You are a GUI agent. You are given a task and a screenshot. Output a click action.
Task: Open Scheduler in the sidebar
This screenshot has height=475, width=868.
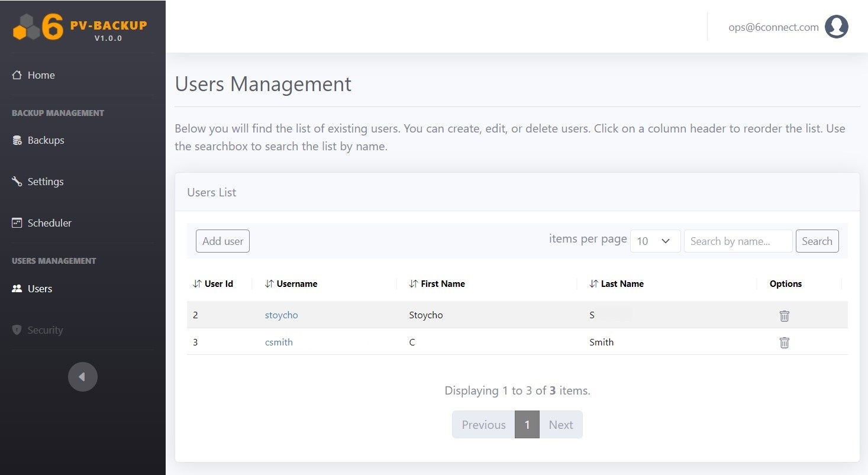click(49, 223)
